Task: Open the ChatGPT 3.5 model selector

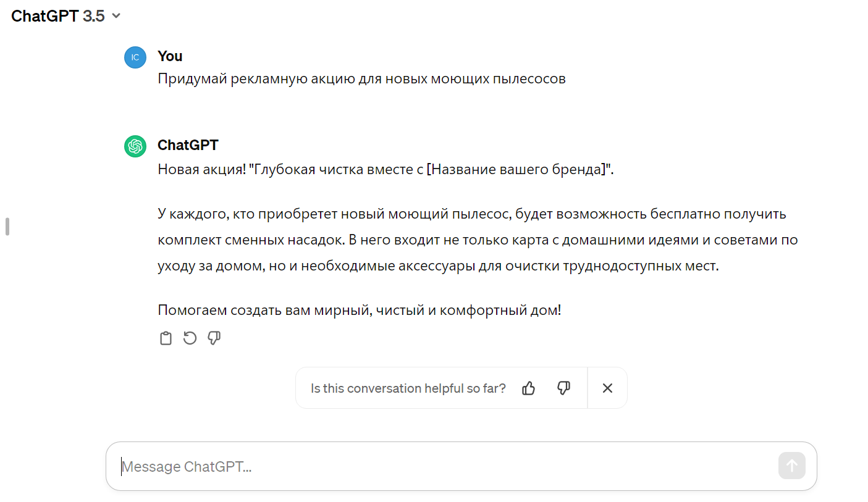Action: [x=65, y=15]
